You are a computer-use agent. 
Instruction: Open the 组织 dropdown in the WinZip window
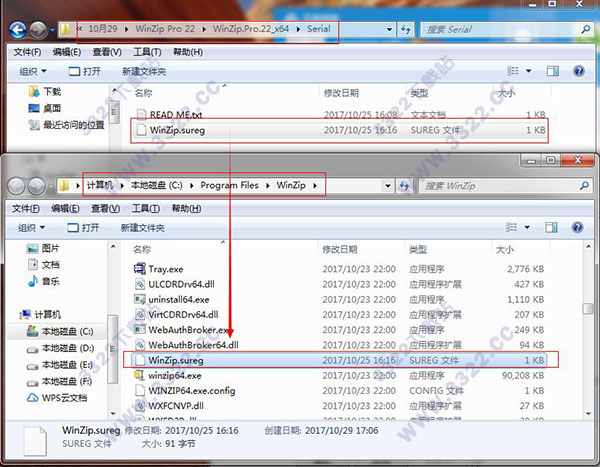(x=31, y=228)
